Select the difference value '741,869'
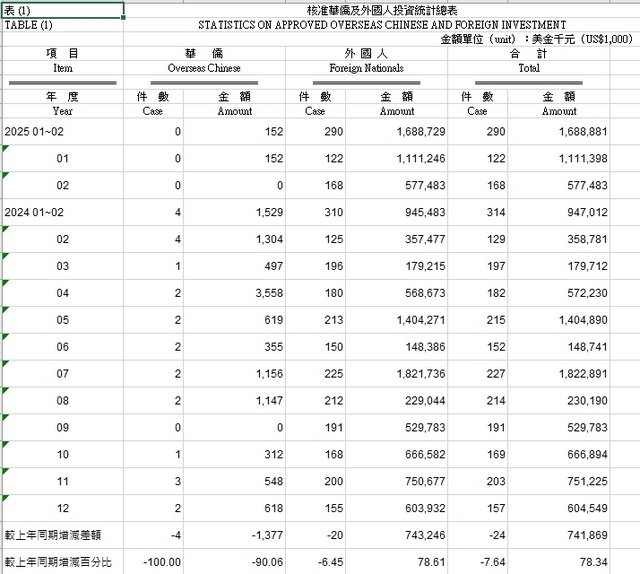640x574 pixels. pyautogui.click(x=559, y=535)
